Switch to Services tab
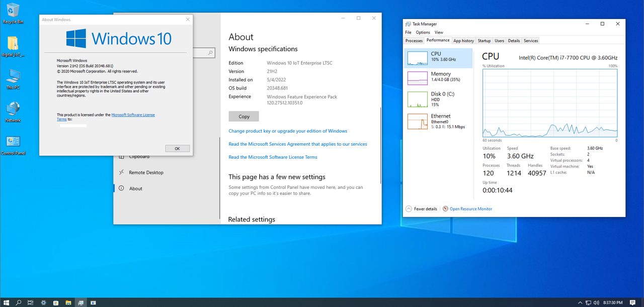644x307 pixels. coord(531,41)
